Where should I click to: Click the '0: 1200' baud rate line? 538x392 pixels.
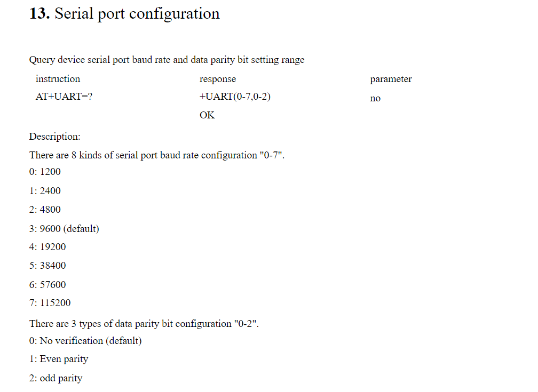[x=45, y=172]
